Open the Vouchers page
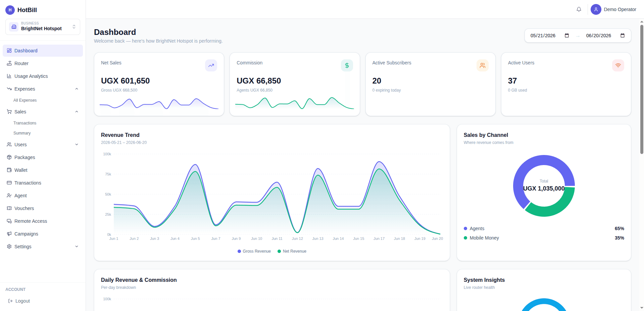This screenshot has width=644, height=311. pyautogui.click(x=43, y=208)
